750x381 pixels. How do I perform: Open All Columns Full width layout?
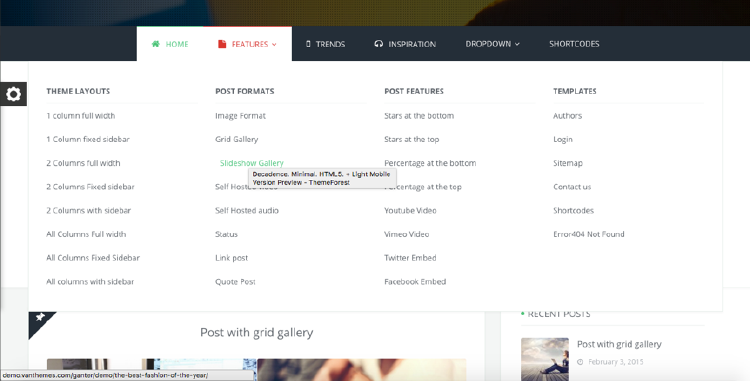pos(86,234)
